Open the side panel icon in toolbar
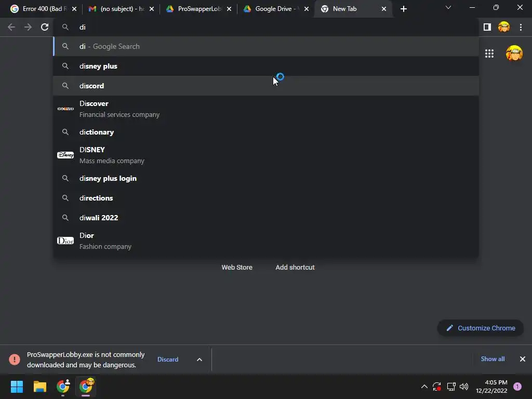This screenshot has height=399, width=532. [x=487, y=27]
